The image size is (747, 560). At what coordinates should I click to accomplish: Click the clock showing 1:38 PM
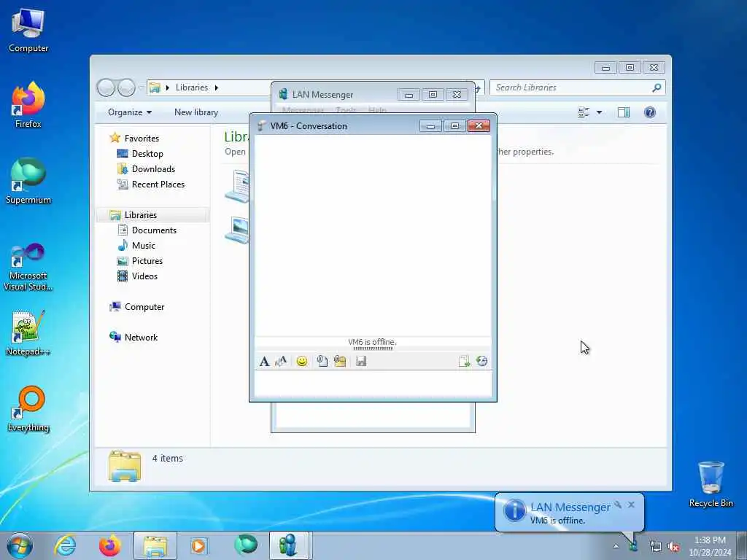pos(710,540)
